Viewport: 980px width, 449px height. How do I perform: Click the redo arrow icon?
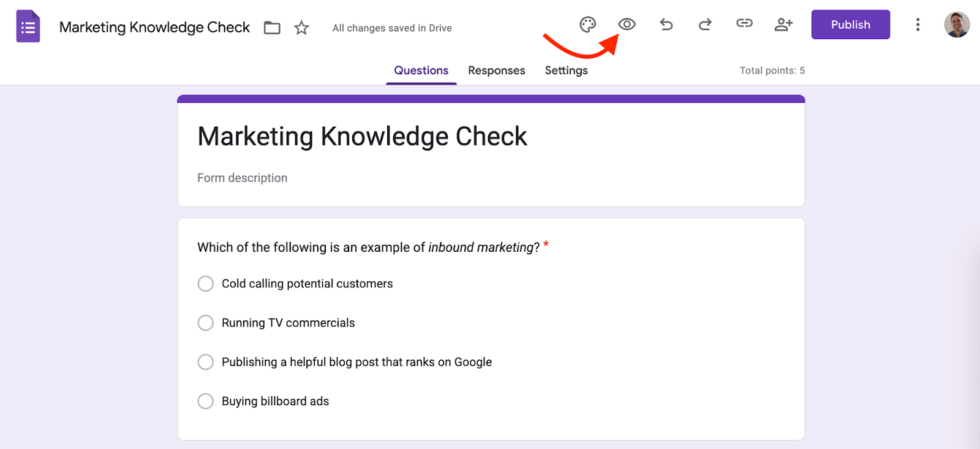tap(705, 25)
